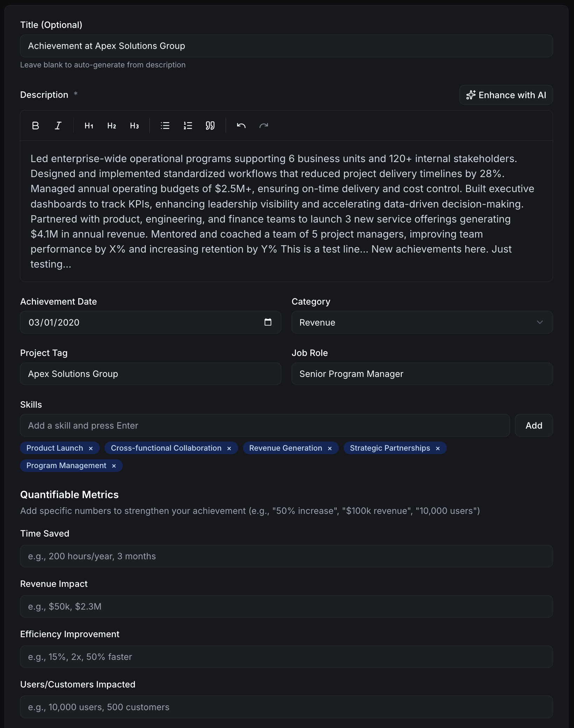Redo the last edit
Screen dimensions: 574x728
[264, 126]
